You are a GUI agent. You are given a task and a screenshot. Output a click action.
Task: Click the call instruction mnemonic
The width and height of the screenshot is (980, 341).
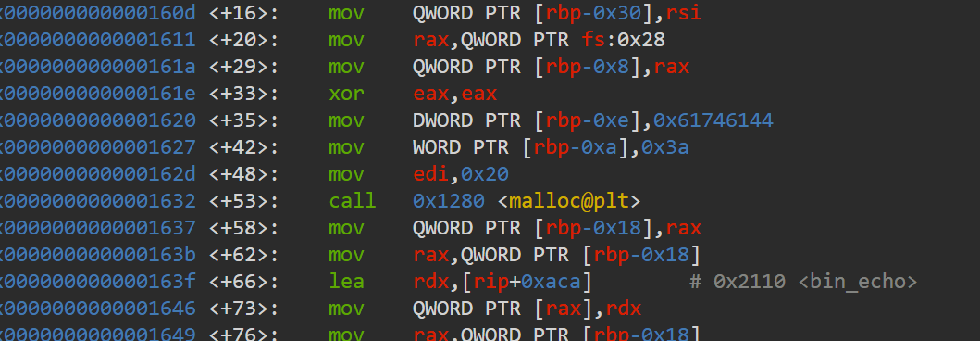click(x=353, y=201)
